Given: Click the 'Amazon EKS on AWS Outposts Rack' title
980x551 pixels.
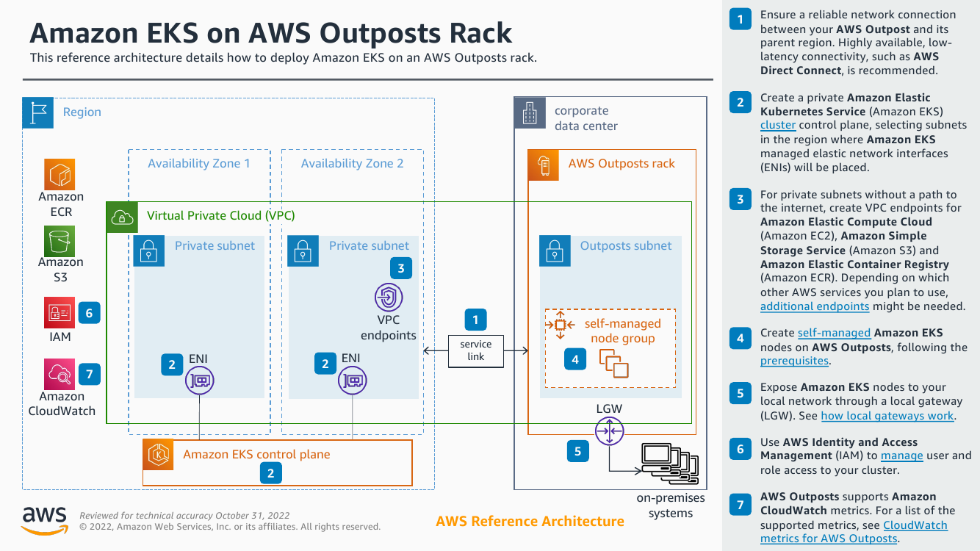Looking at the screenshot, I should point(271,34).
